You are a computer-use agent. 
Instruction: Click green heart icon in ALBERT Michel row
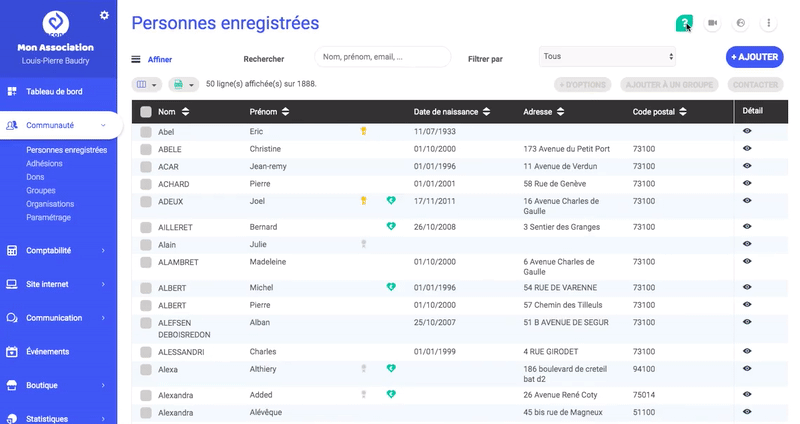pos(391,287)
